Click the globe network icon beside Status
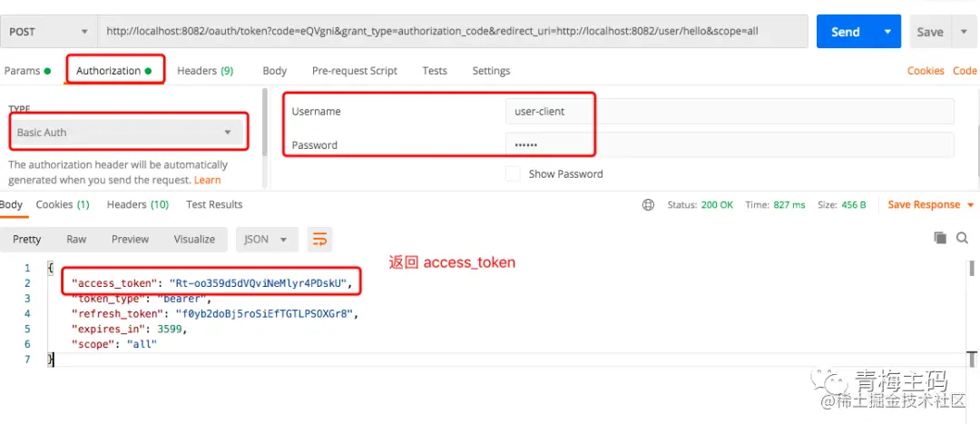The height and width of the screenshot is (424, 980). pos(649,204)
